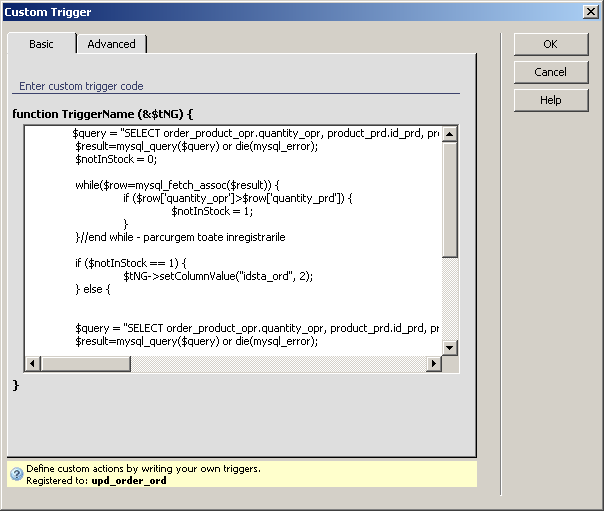The image size is (604, 511).
Task: Click the info icon in the yellow hint bar
Action: (x=17, y=474)
